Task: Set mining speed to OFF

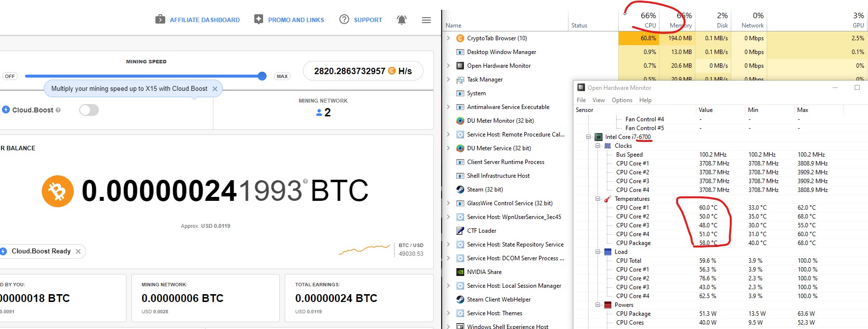Action: (x=10, y=76)
